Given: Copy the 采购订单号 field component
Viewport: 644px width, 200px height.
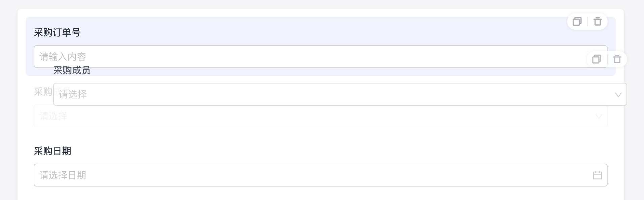Looking at the screenshot, I should [x=577, y=22].
